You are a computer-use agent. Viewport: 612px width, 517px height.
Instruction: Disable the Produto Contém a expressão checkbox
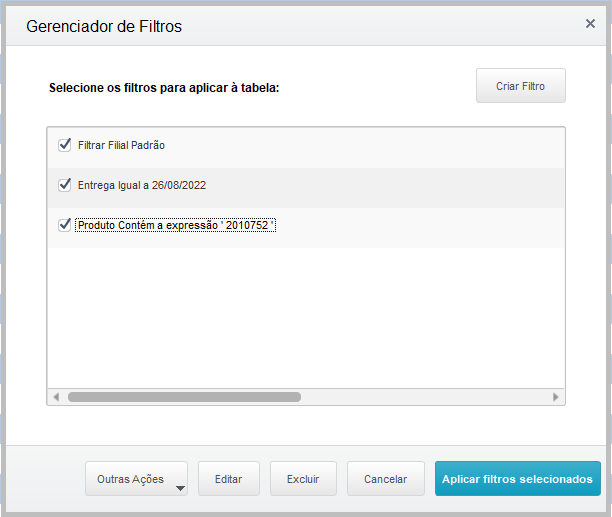coord(65,225)
